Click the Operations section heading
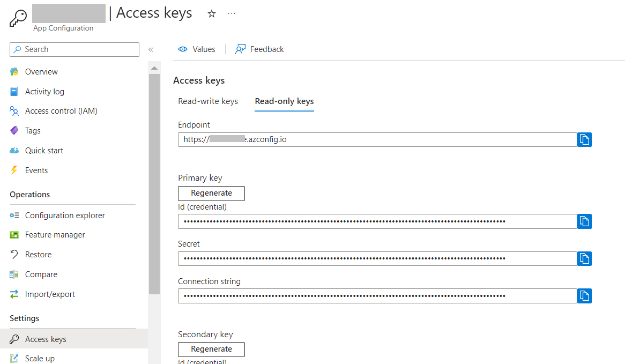Screen dimensions: 625x364 [x=30, y=195]
